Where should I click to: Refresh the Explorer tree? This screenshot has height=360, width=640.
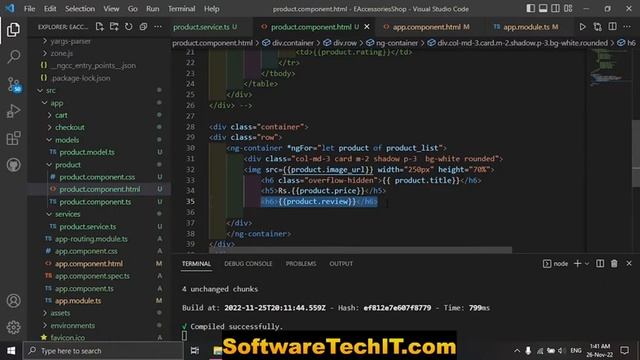point(129,27)
